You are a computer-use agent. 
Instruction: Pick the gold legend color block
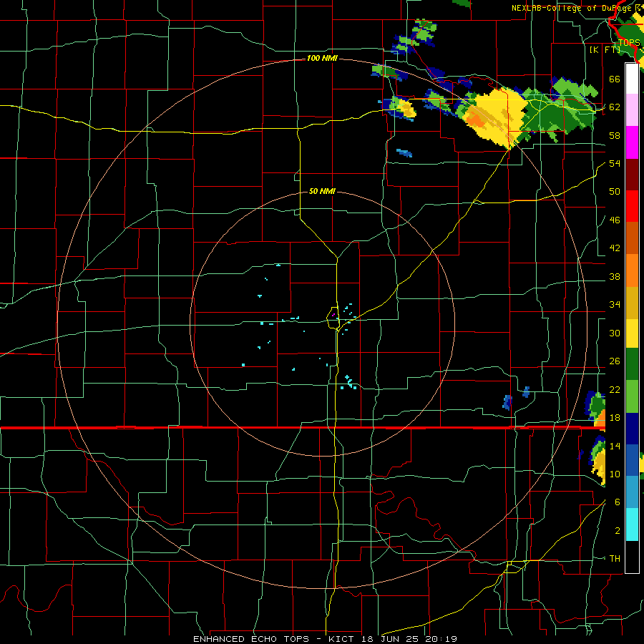(632, 303)
